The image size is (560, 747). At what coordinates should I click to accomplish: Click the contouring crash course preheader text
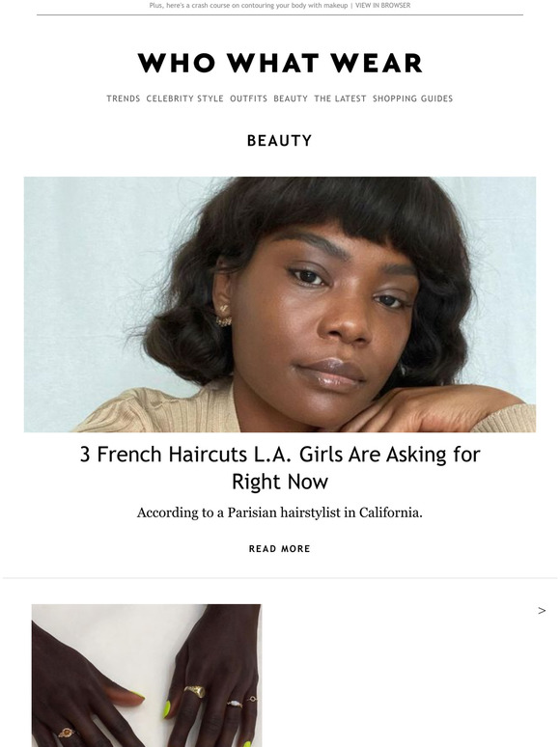[248, 5]
